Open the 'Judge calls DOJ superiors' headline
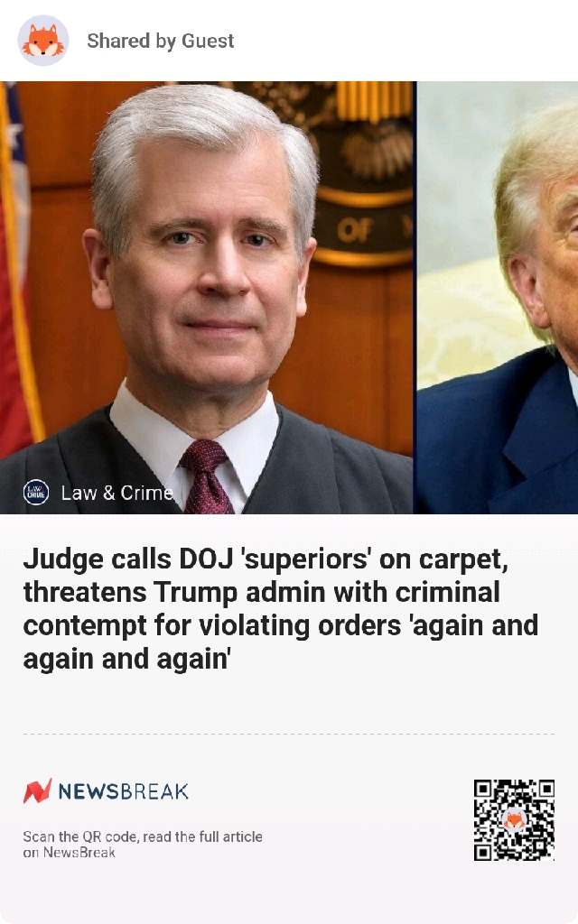Screen dimensions: 578x924 pyautogui.click(x=281, y=609)
